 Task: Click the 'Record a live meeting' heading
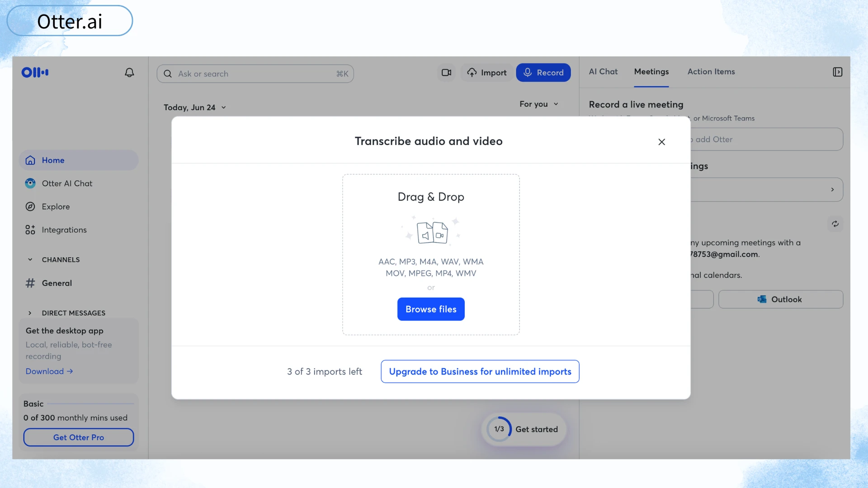(x=636, y=104)
